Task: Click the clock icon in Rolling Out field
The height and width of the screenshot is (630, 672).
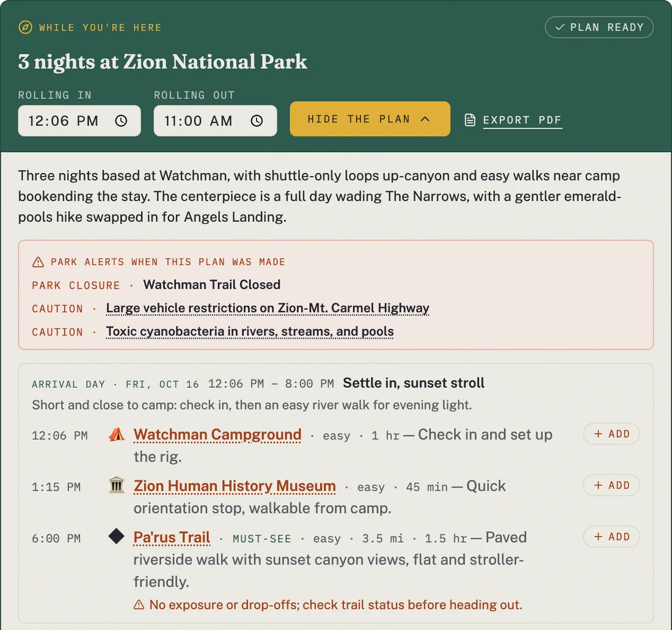Action: 257,121
